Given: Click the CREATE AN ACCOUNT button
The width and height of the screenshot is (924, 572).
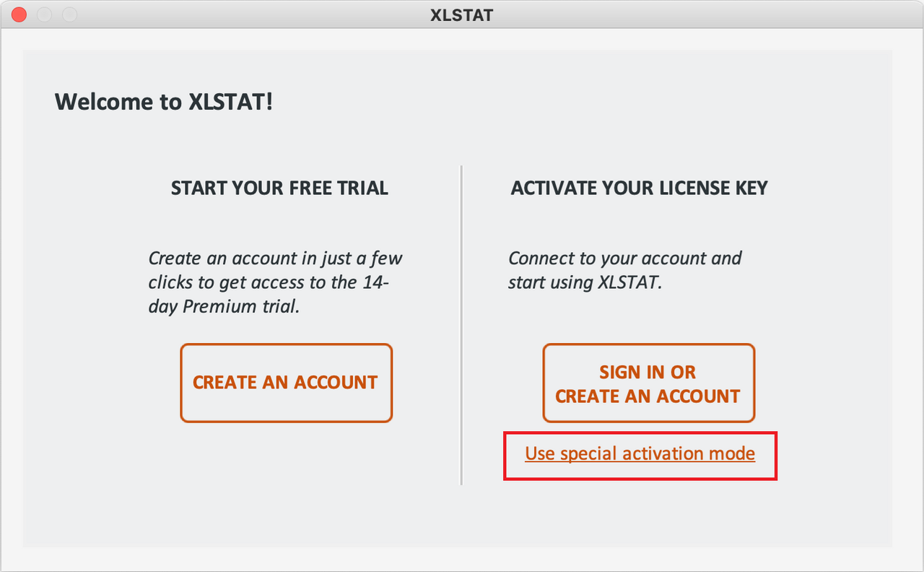Looking at the screenshot, I should [286, 383].
